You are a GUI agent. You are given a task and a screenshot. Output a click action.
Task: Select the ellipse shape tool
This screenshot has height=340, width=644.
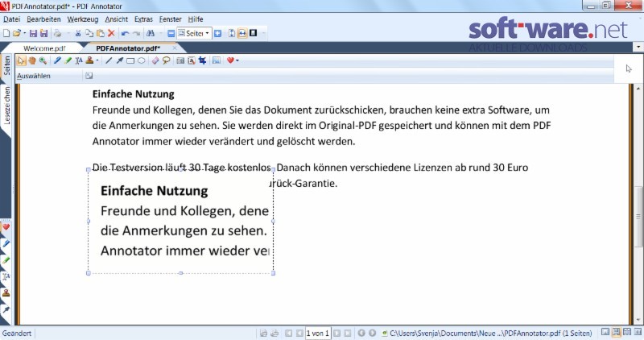142,61
